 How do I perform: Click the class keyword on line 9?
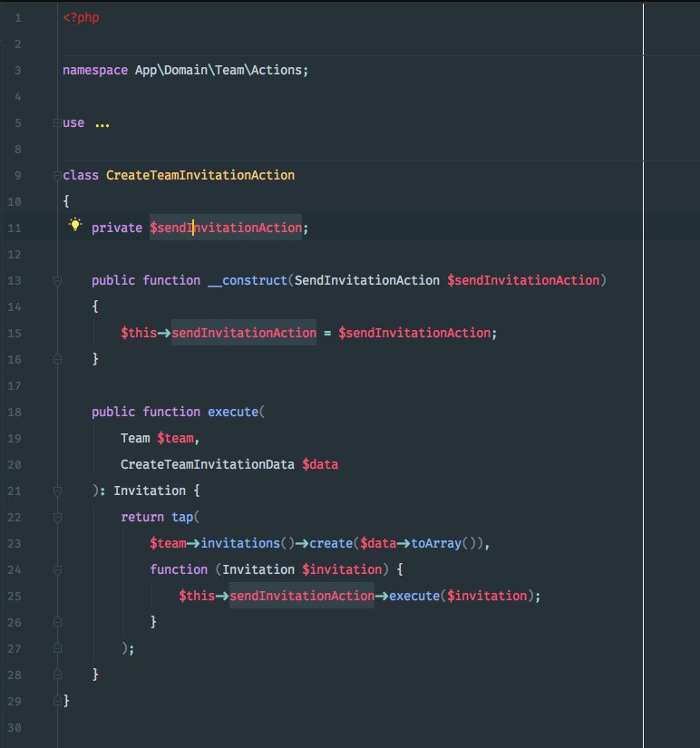(81, 175)
